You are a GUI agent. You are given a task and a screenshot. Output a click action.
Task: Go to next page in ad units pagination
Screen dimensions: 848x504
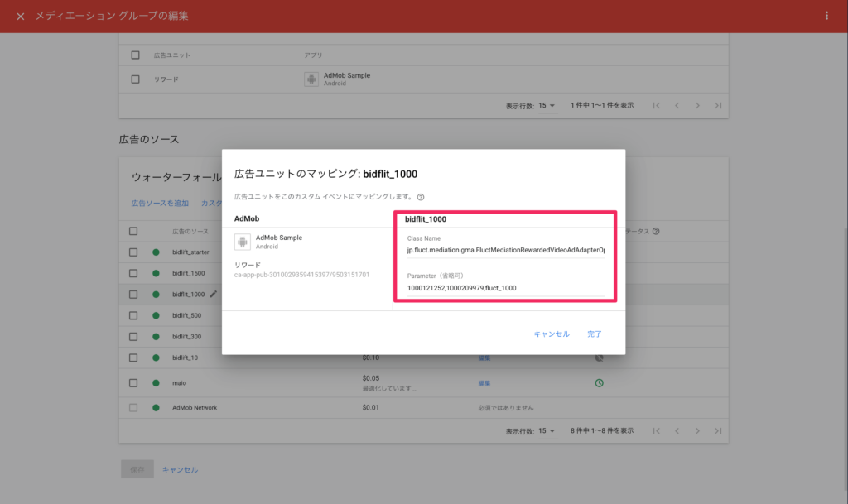tap(697, 105)
